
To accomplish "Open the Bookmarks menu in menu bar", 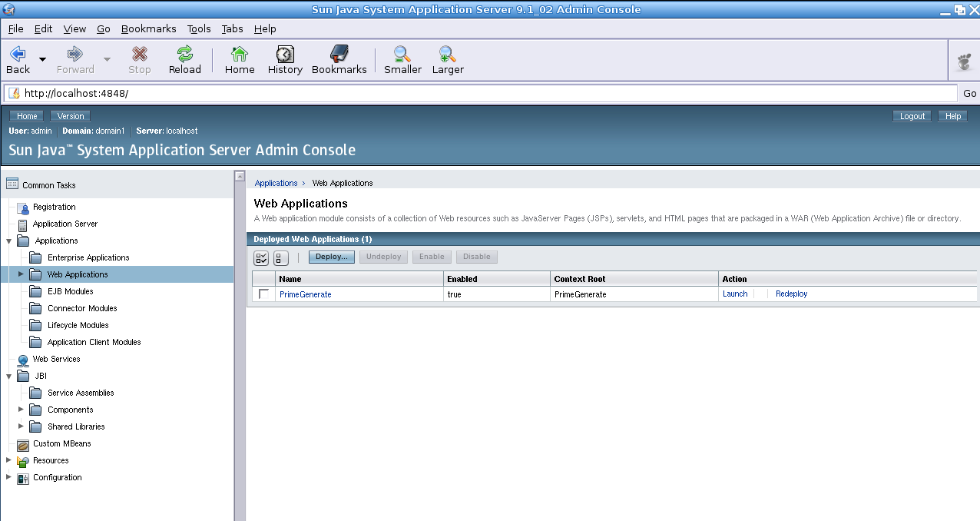I will tap(148, 28).
